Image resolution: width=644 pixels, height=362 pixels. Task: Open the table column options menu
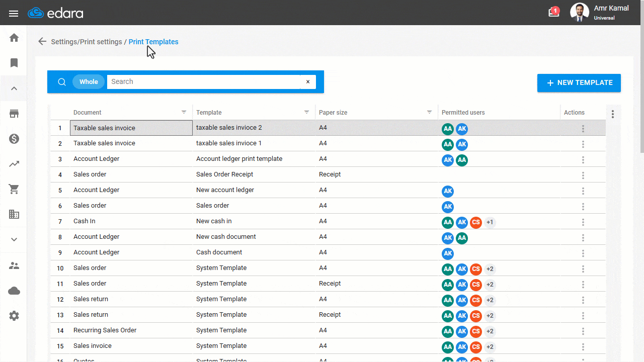click(613, 114)
